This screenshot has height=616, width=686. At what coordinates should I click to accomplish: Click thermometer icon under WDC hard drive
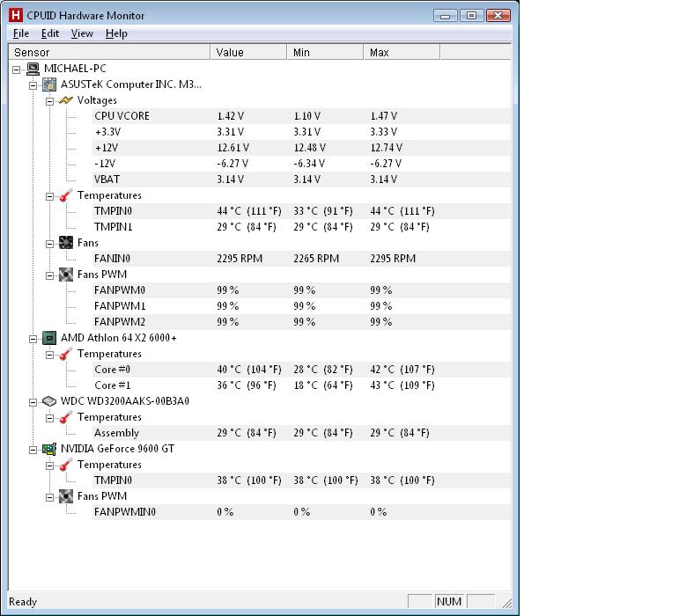[66, 417]
